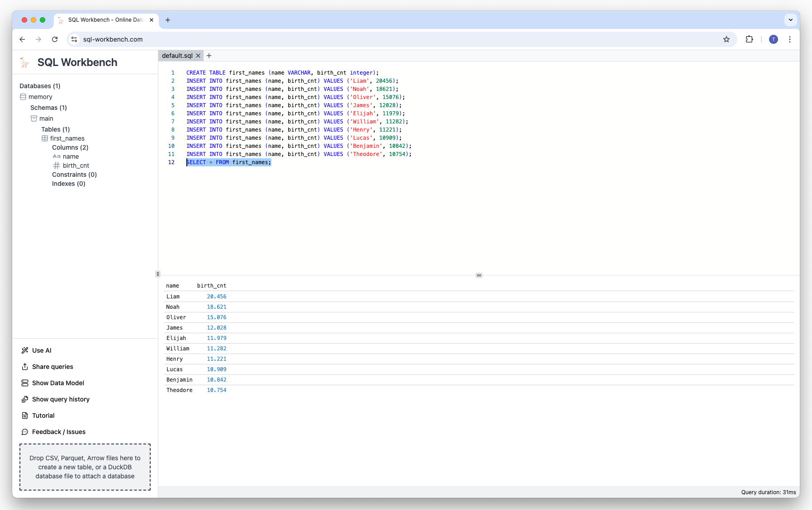Click the Show query history icon
This screenshot has height=510, width=812.
coord(25,399)
